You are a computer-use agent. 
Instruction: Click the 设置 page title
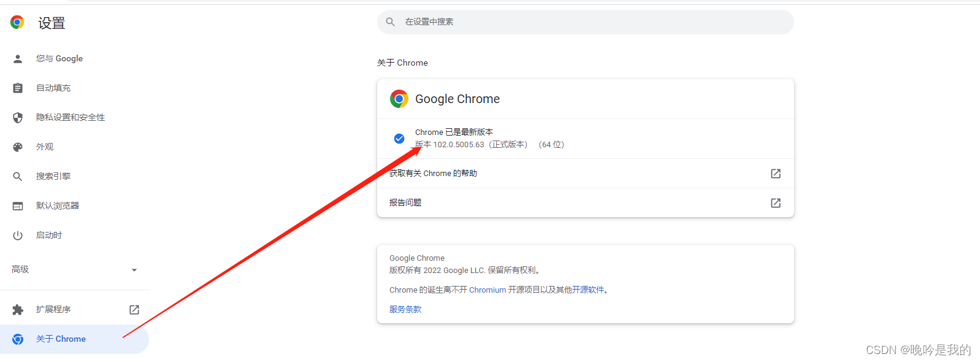[x=52, y=23]
